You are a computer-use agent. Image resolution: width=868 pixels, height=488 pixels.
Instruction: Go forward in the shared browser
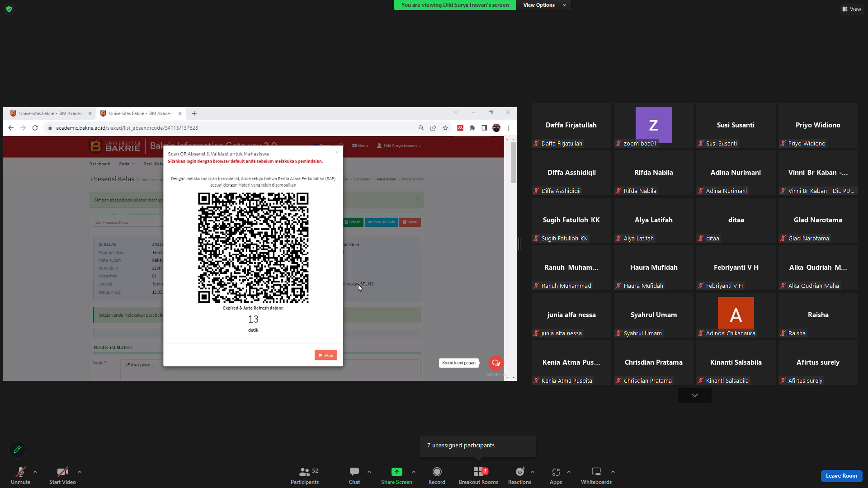click(23, 128)
